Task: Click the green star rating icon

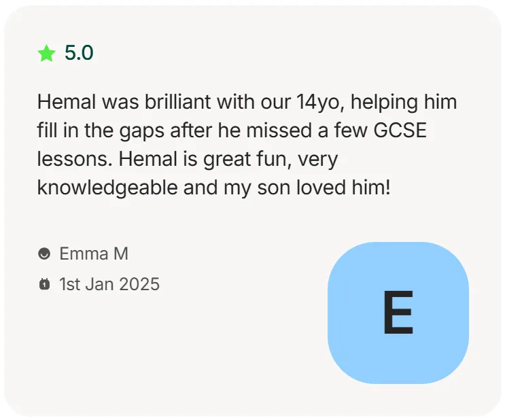Action: 46,53
